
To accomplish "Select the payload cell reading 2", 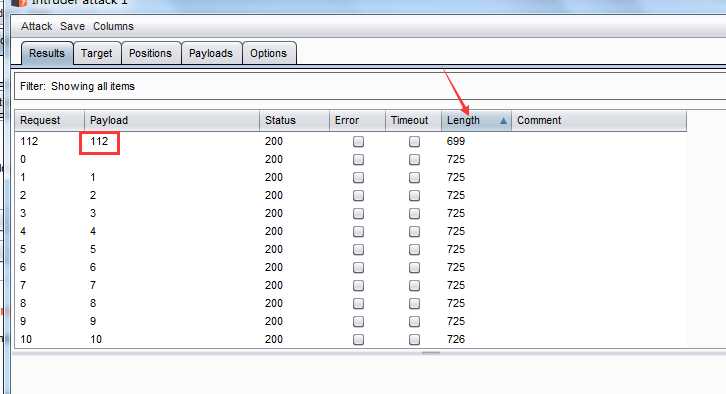I will tap(93, 195).
